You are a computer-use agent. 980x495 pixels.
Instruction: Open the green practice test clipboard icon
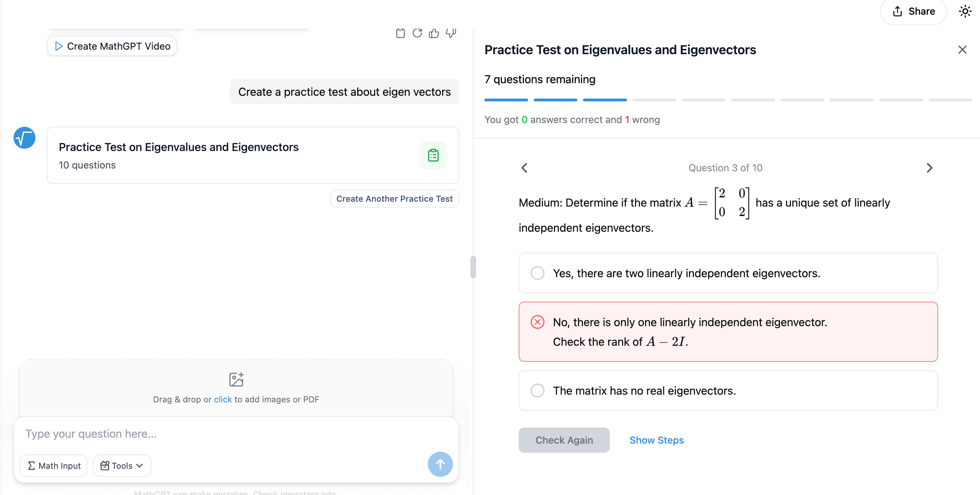pos(433,155)
